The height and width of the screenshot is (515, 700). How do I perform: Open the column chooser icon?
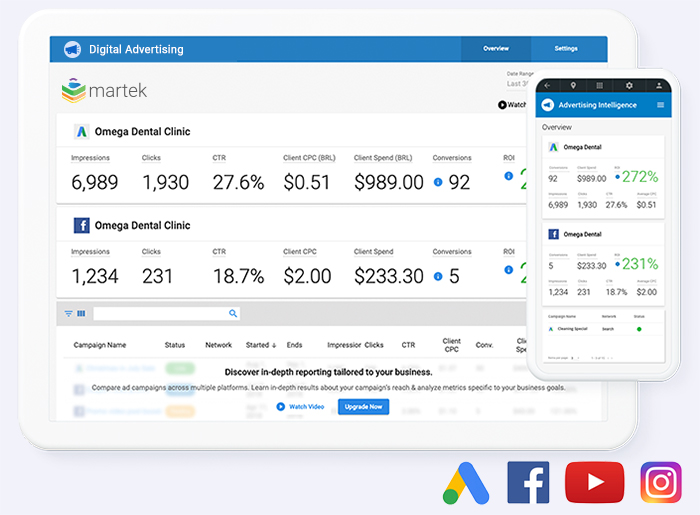click(x=81, y=314)
